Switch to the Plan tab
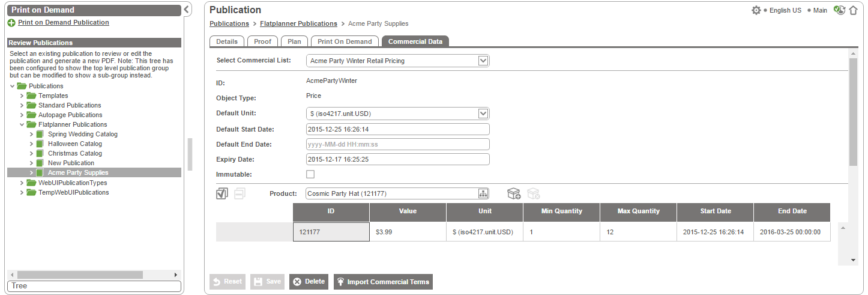Viewport: 868px width, 295px height. 294,41
